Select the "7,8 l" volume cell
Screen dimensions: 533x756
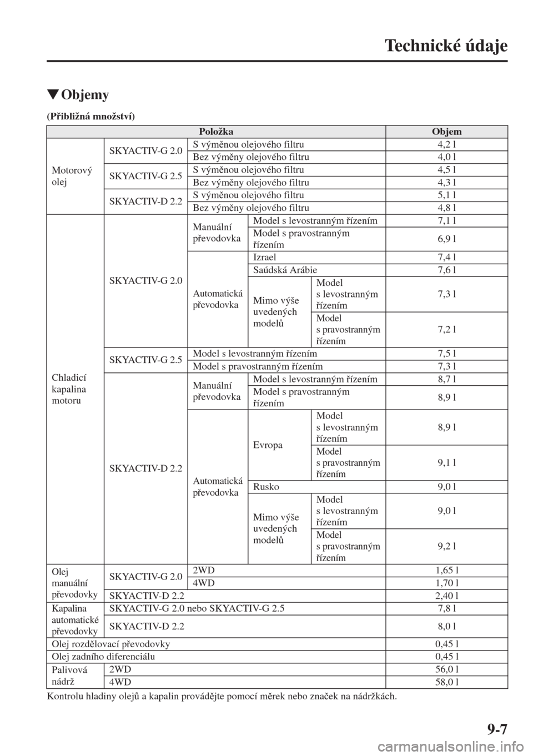446,609
